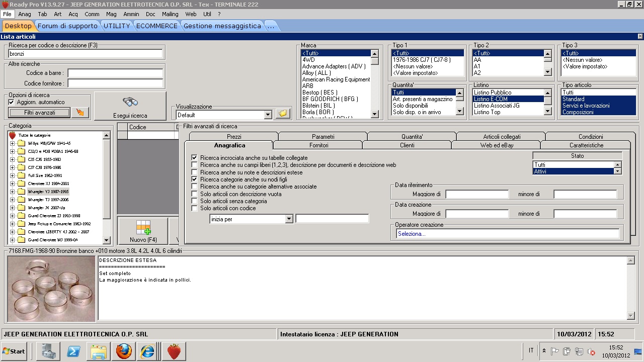
Task: Click the Codice a barre input field
Action: coord(115,73)
